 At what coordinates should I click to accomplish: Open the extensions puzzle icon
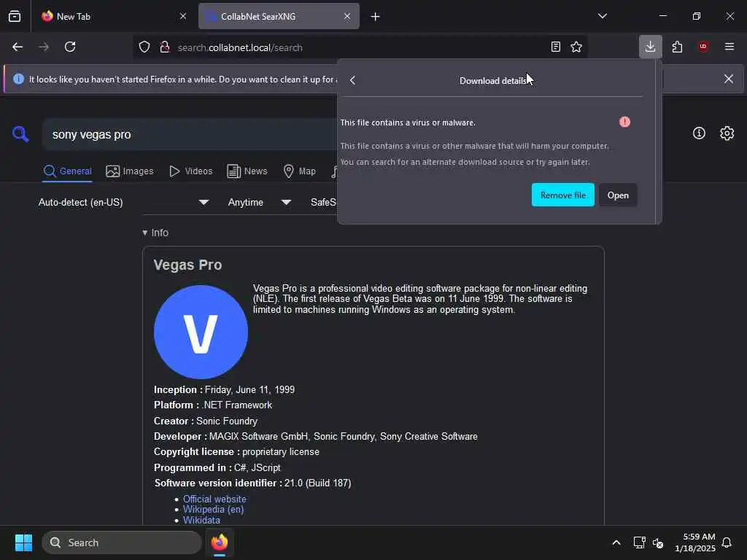click(x=677, y=47)
